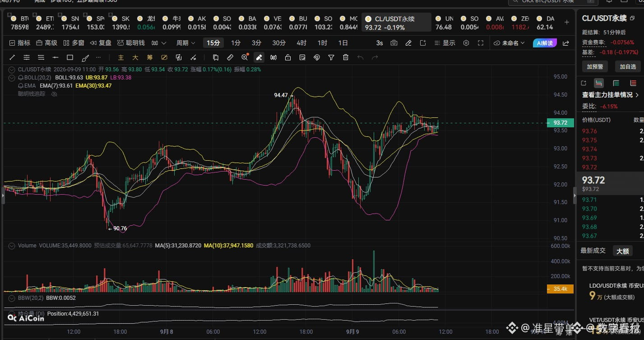Toggle the highlighted eraser brush tool

[259, 57]
